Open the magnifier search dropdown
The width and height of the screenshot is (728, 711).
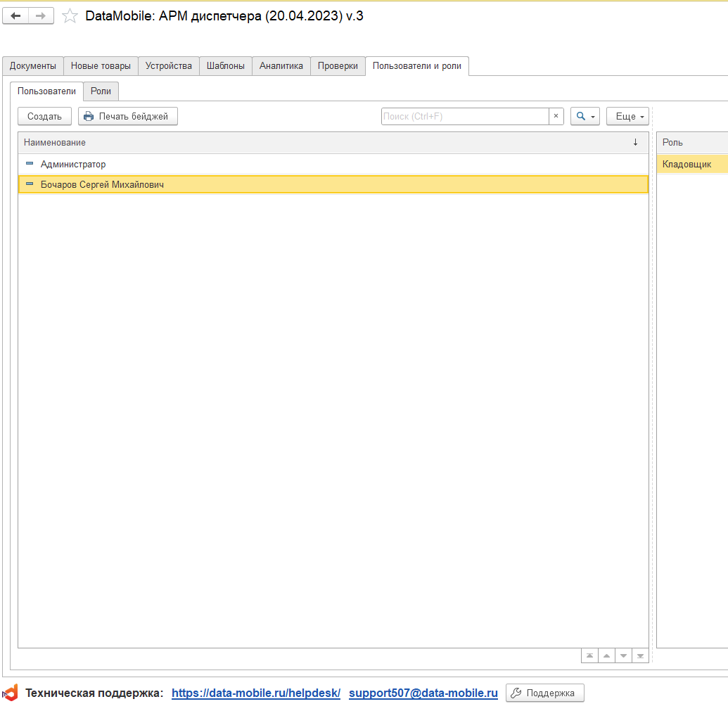tap(585, 116)
